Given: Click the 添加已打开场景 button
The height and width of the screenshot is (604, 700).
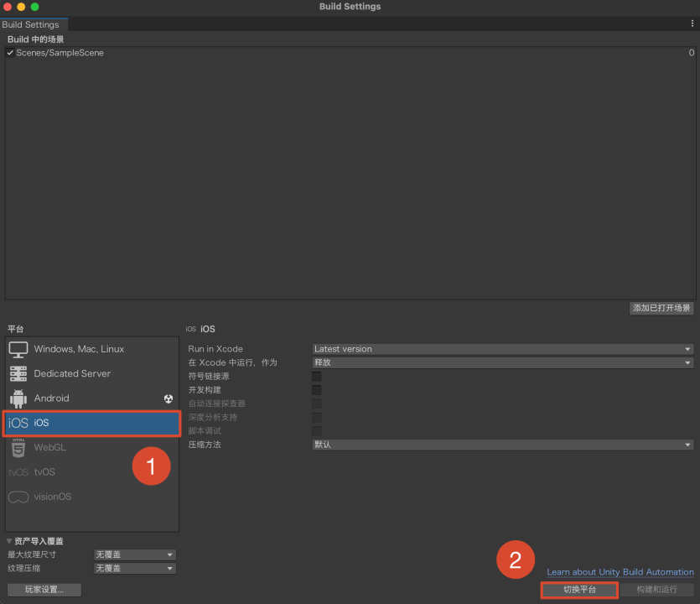Looking at the screenshot, I should [661, 308].
